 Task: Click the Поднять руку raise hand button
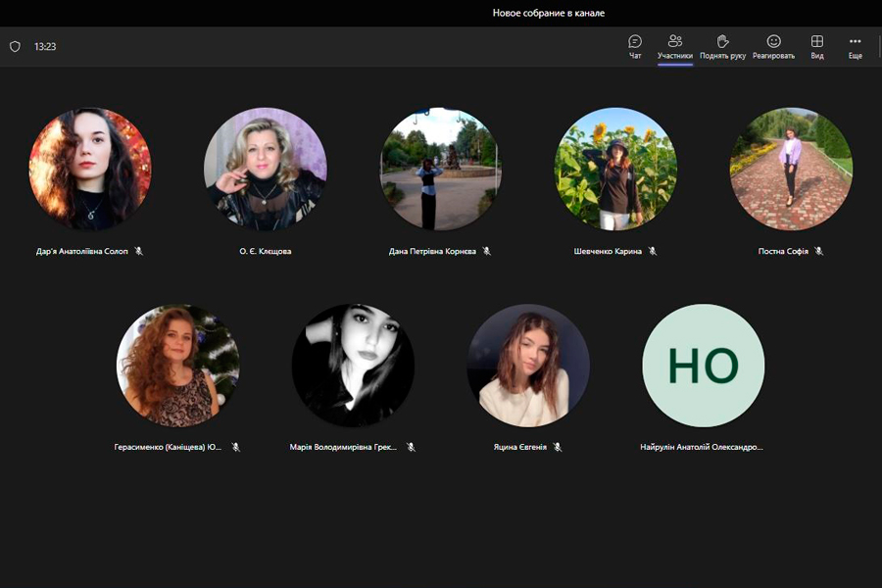click(723, 47)
